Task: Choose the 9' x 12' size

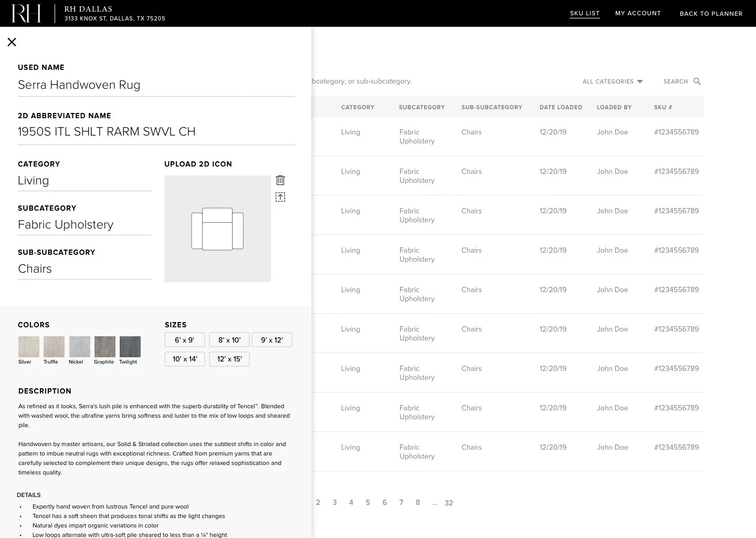Action: point(272,340)
